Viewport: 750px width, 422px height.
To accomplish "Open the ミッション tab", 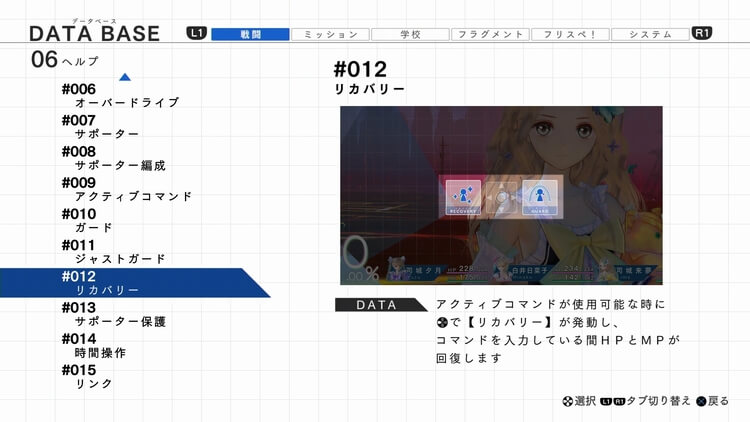I will 330,34.
